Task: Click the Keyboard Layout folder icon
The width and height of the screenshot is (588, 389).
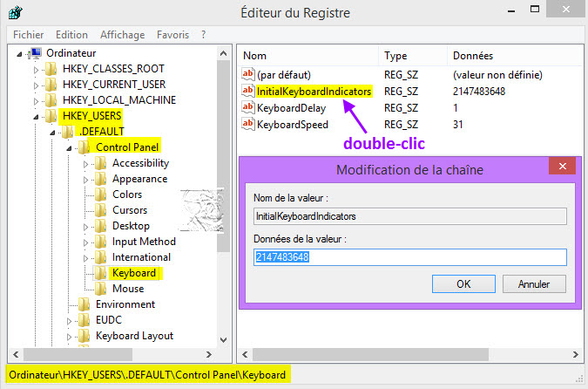Action: pos(84,336)
